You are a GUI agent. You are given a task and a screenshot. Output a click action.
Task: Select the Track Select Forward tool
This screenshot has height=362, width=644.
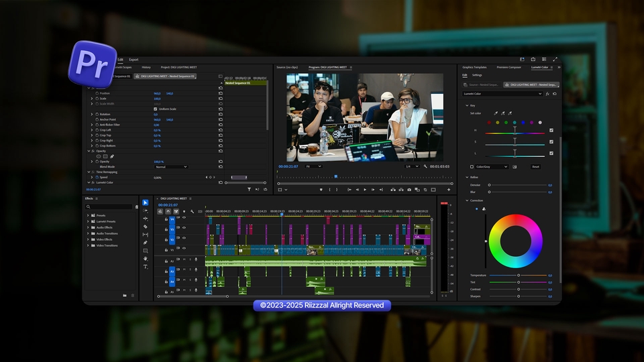146,210
